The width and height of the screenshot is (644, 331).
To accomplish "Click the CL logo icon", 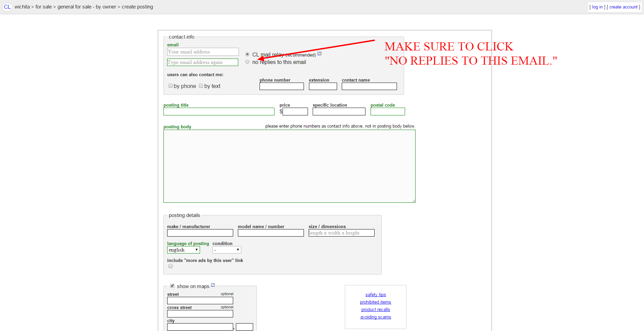I will click(7, 7).
